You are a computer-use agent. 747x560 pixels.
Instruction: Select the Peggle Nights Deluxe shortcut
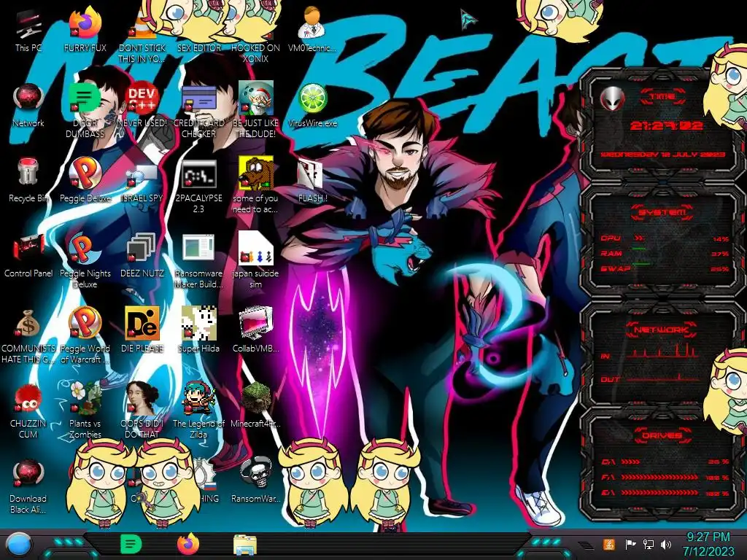point(85,261)
